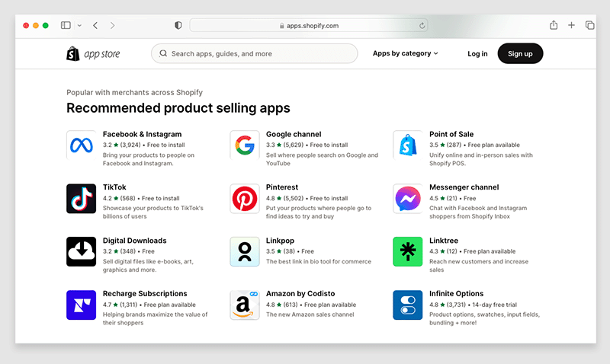Viewport: 610px width, 364px height.
Task: Click "Reach new customers and increase sales" text
Action: pos(479,265)
